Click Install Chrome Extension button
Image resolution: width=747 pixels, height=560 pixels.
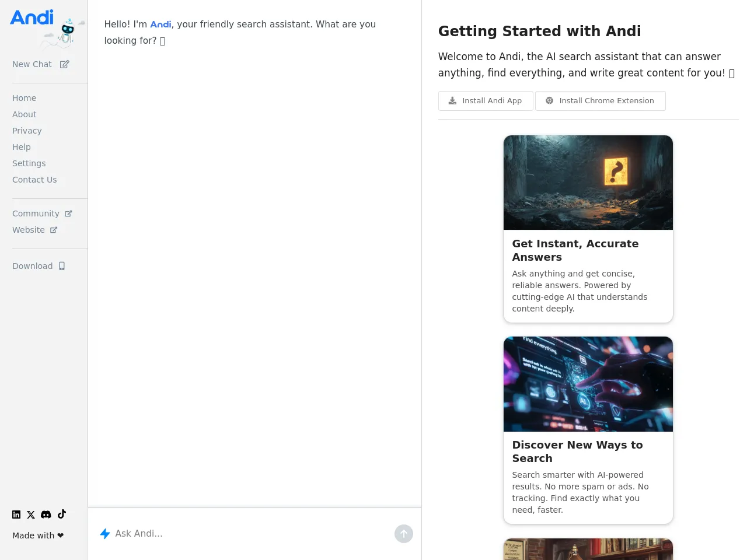click(x=600, y=101)
